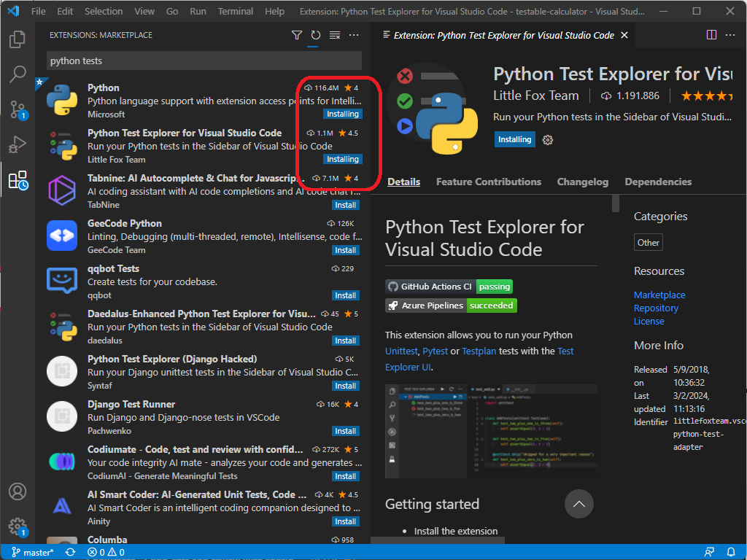Viewport: 747px width, 560px height.
Task: Open the License resource link
Action: pyautogui.click(x=649, y=322)
